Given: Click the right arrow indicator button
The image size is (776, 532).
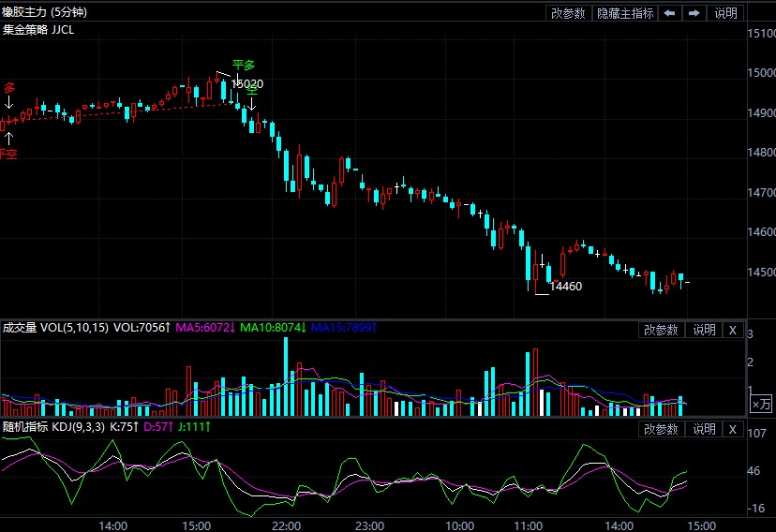Looking at the screenshot, I should pos(694,13).
